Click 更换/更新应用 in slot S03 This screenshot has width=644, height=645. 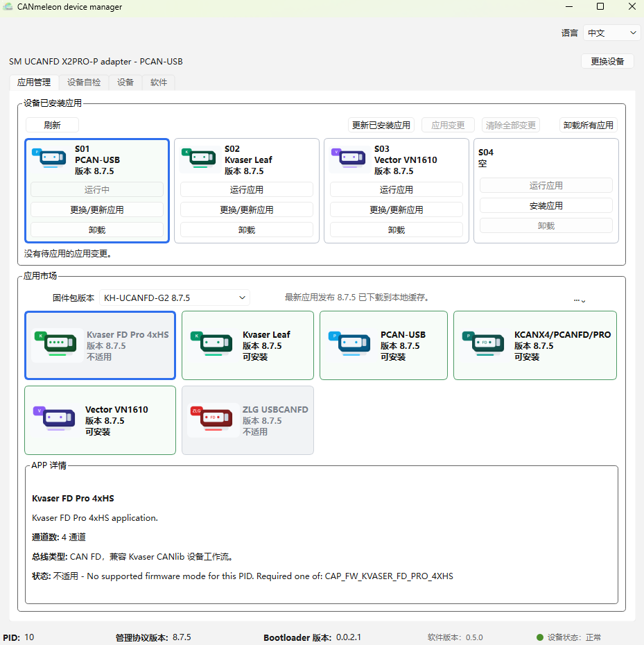coord(397,209)
